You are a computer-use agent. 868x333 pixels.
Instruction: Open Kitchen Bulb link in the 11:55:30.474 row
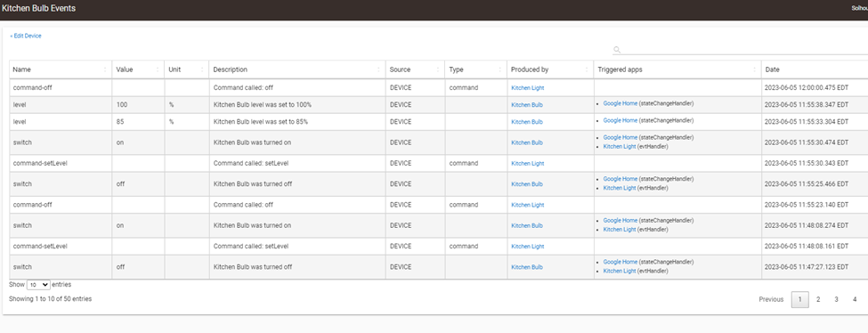pos(527,142)
